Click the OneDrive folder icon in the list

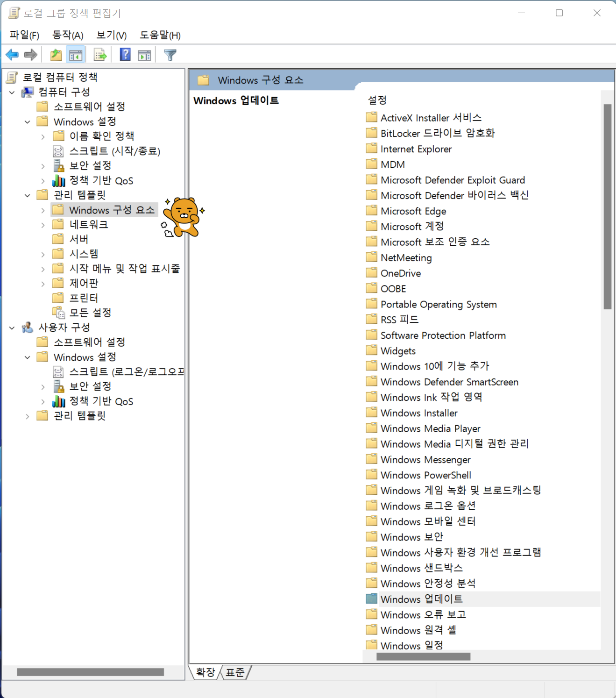click(x=372, y=273)
